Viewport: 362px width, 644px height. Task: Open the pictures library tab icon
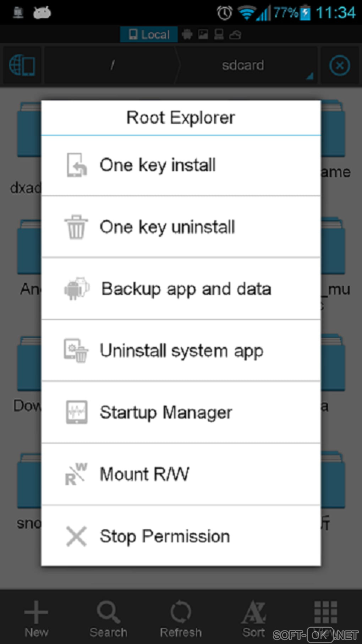click(203, 34)
